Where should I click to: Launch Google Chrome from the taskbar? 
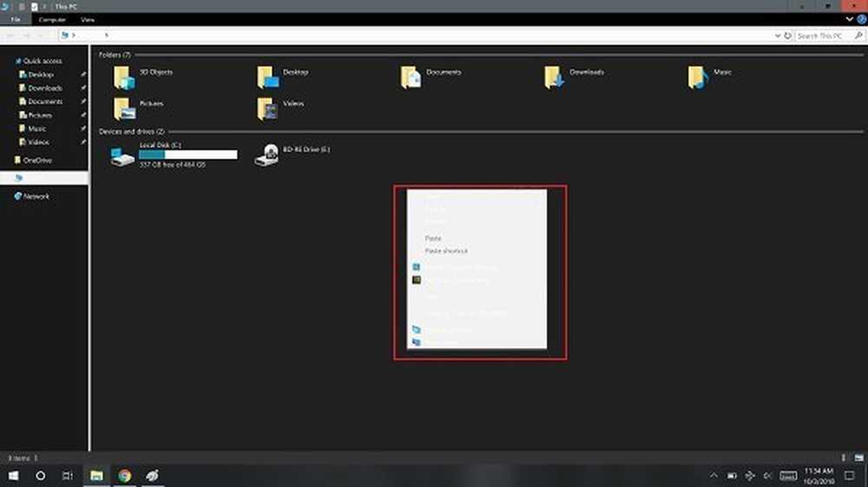125,476
